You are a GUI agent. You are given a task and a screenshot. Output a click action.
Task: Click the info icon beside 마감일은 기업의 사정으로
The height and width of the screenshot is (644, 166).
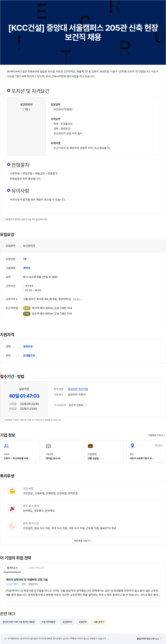(x=2, y=420)
